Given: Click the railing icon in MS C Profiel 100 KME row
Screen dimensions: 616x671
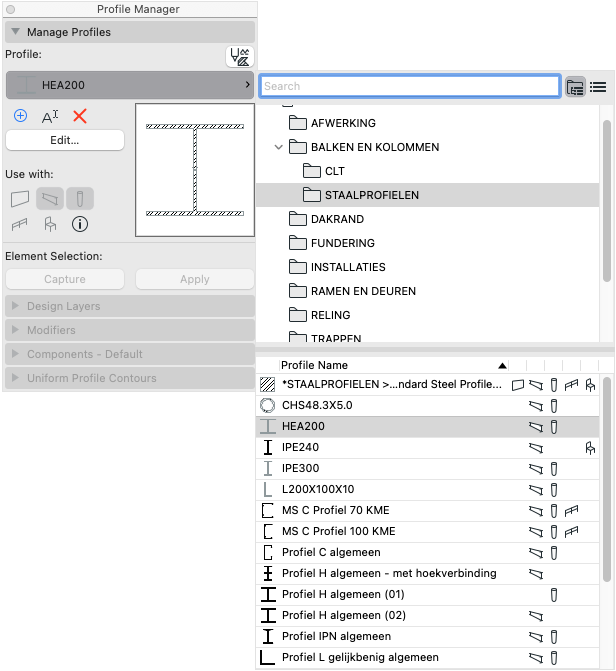Looking at the screenshot, I should click(x=571, y=531).
